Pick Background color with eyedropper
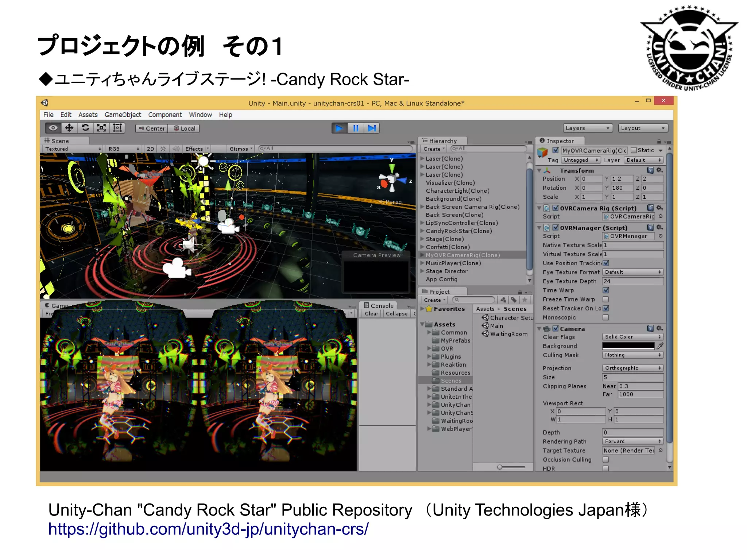 (x=660, y=346)
